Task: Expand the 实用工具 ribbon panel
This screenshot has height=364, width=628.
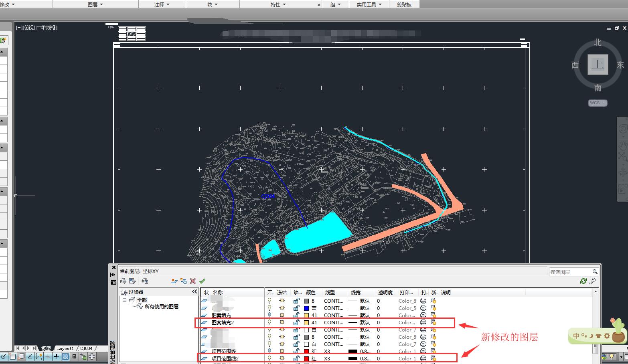Action: pyautogui.click(x=369, y=4)
